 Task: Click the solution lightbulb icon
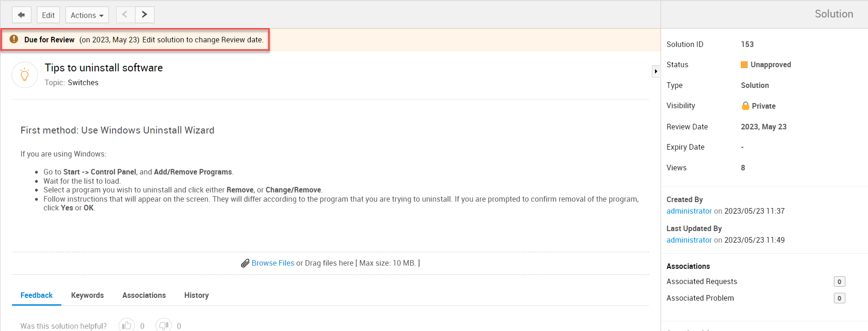point(25,75)
